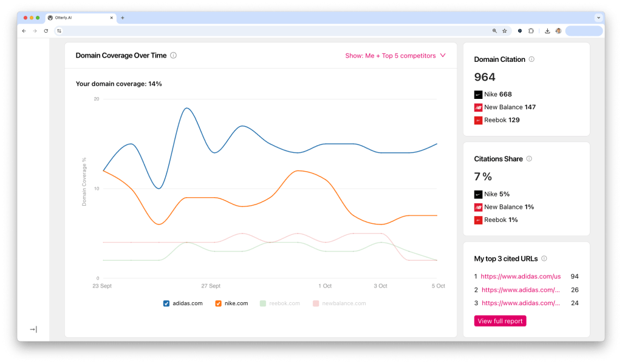Click the 24 count beside third URL

pyautogui.click(x=575, y=303)
